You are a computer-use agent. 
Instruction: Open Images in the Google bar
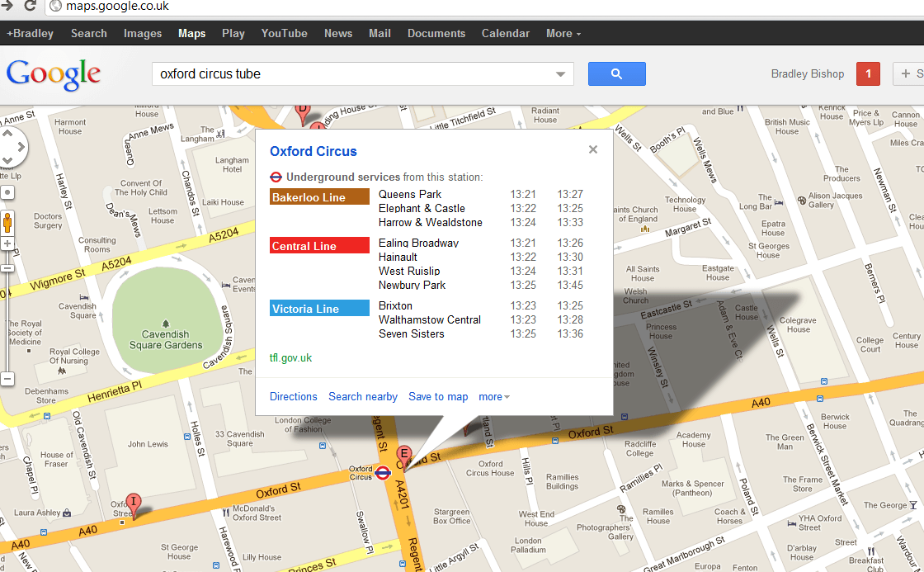click(143, 34)
